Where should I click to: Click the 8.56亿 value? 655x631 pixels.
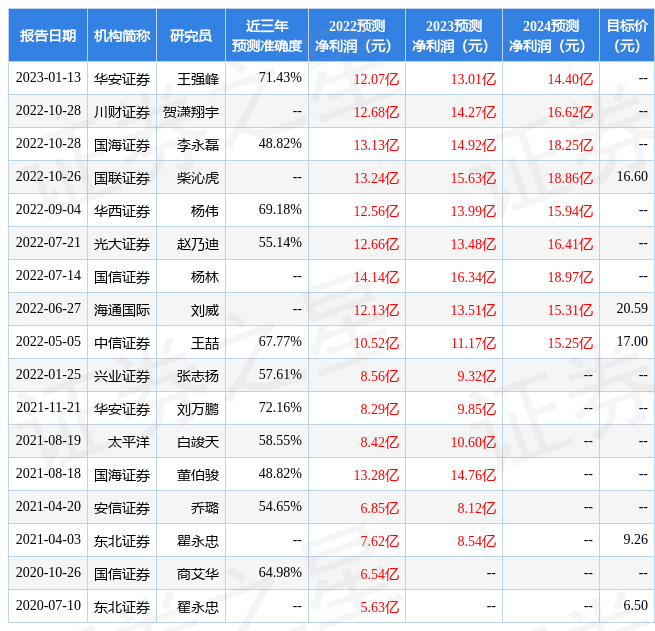pos(379,376)
